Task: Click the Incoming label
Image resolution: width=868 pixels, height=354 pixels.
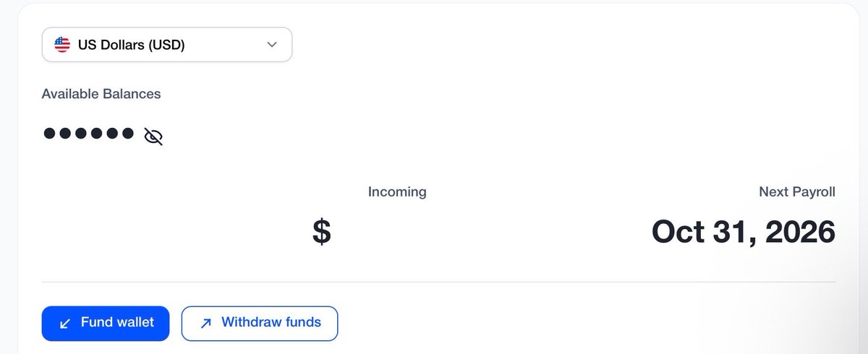Action: pyautogui.click(x=397, y=192)
